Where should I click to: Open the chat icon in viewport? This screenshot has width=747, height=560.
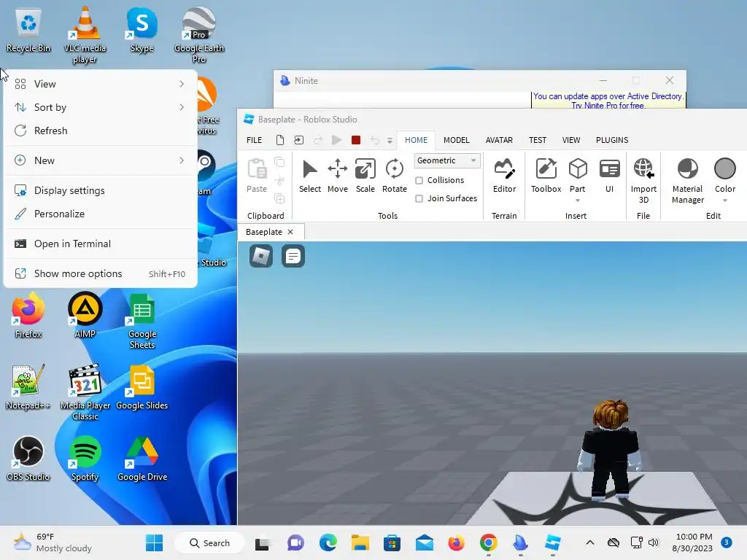[293, 256]
